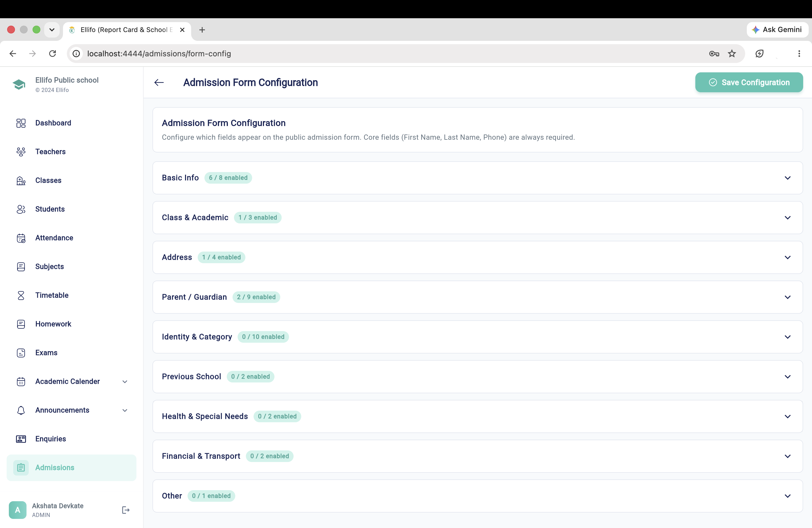812x528 pixels.
Task: Open the Dashboard grid icon
Action: click(x=21, y=123)
